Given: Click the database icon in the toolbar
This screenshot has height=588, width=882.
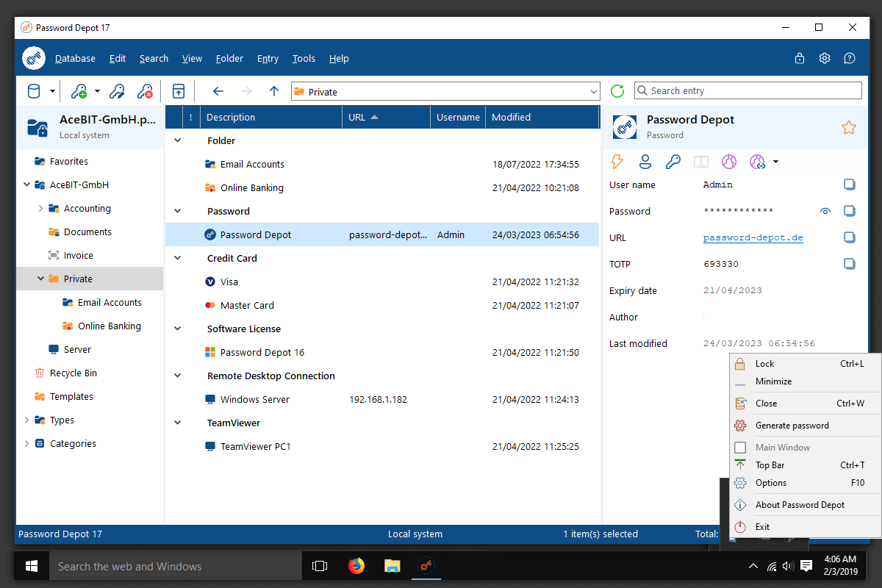Looking at the screenshot, I should click(34, 92).
